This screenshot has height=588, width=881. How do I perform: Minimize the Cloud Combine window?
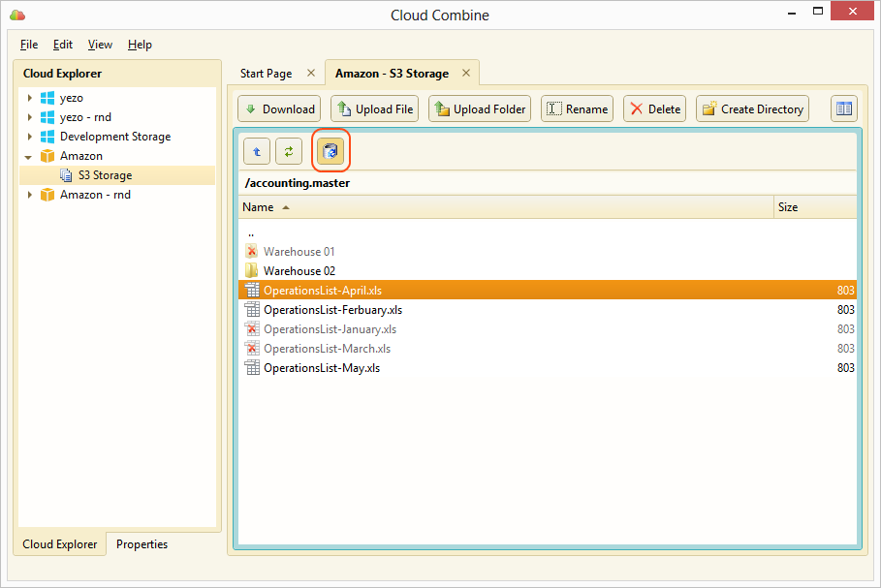(x=792, y=13)
